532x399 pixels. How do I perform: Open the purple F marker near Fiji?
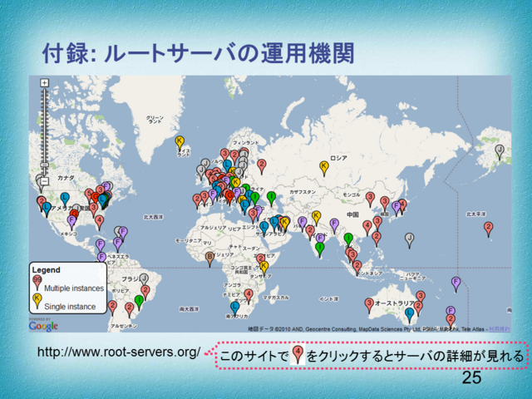click(x=456, y=283)
